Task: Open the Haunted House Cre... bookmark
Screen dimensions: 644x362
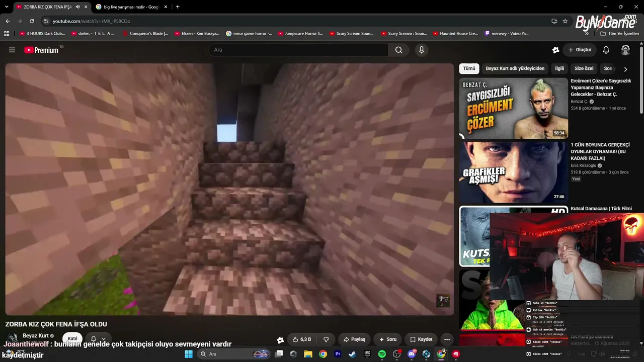Action: click(x=454, y=34)
